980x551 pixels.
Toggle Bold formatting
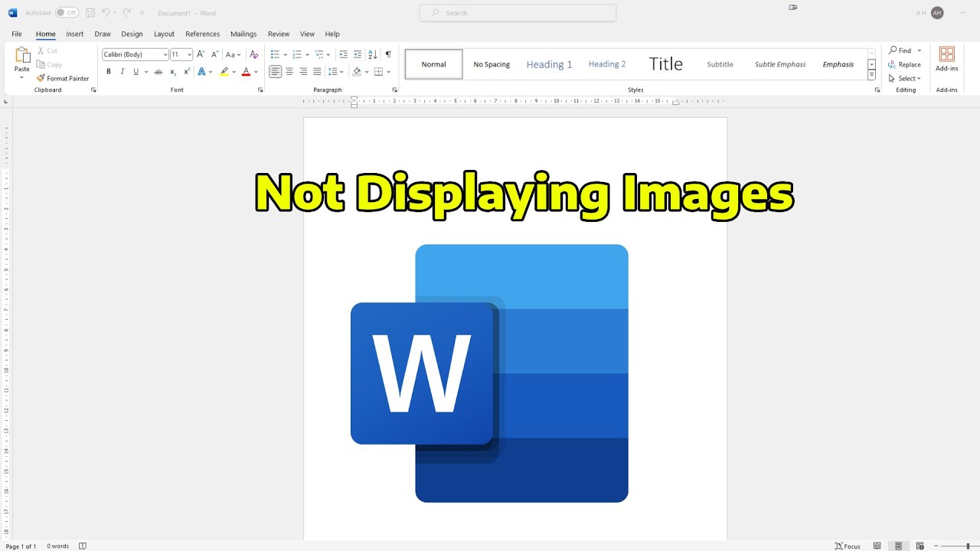click(109, 72)
